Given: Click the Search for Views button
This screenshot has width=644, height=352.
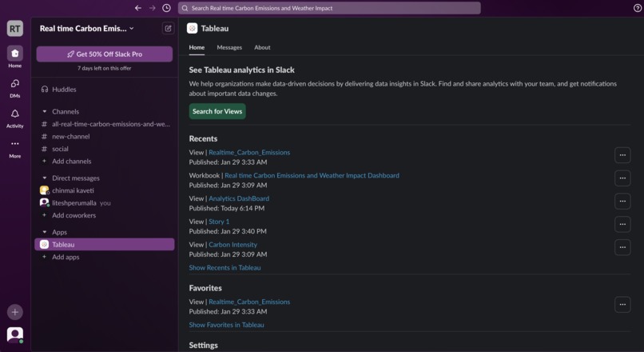Looking at the screenshot, I should [217, 111].
